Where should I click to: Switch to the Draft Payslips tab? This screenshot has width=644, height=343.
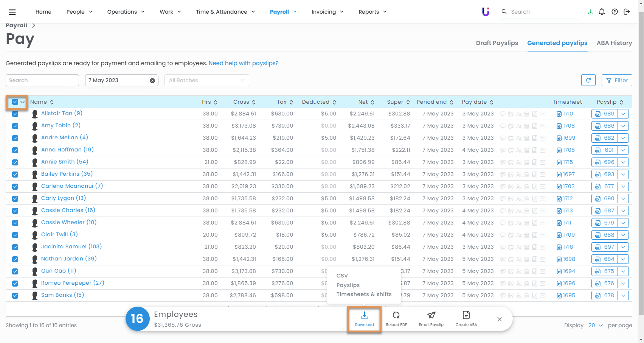coord(497,43)
